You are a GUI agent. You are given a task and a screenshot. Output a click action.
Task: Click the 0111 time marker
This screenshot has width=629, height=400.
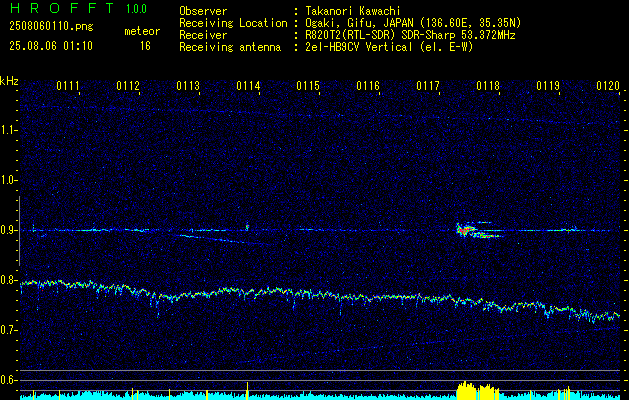[x=67, y=86]
